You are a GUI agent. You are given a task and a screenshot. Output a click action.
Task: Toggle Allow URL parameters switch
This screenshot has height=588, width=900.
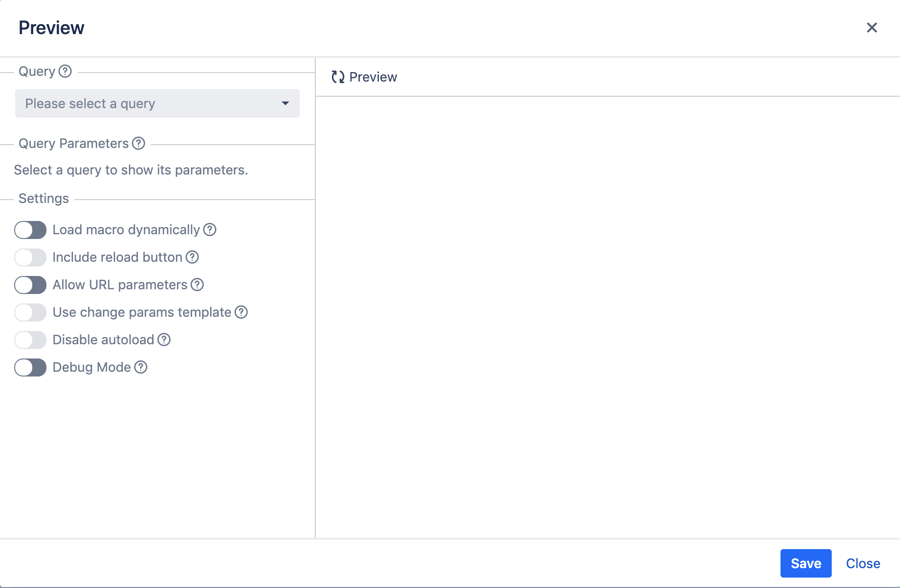pos(30,285)
